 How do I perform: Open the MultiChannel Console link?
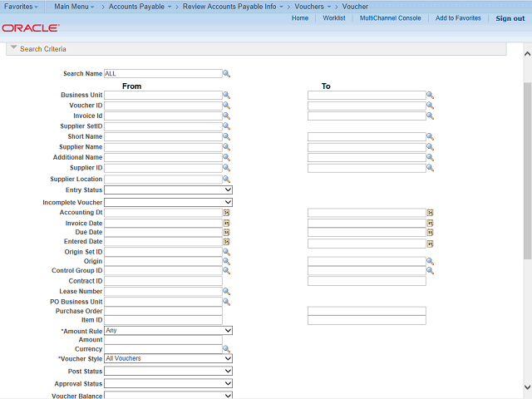390,18
